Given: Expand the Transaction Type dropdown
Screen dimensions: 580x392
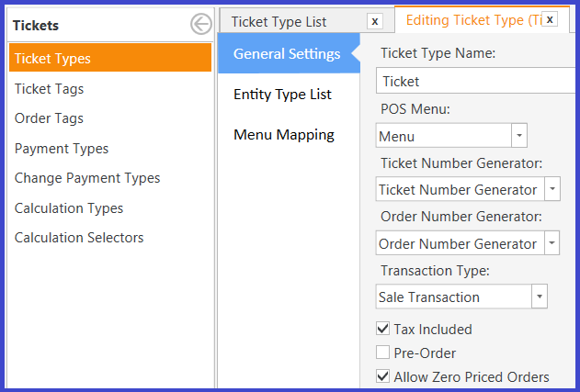Looking at the screenshot, I should click(x=540, y=297).
